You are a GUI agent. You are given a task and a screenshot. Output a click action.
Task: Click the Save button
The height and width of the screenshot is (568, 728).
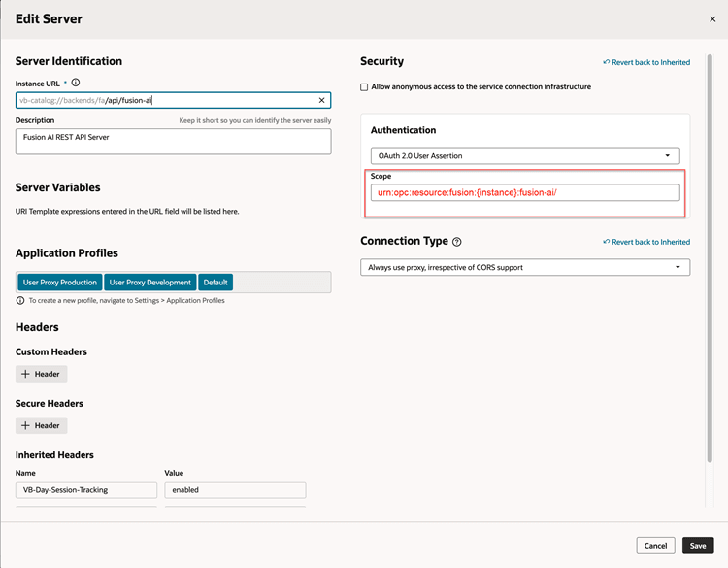[x=698, y=546]
